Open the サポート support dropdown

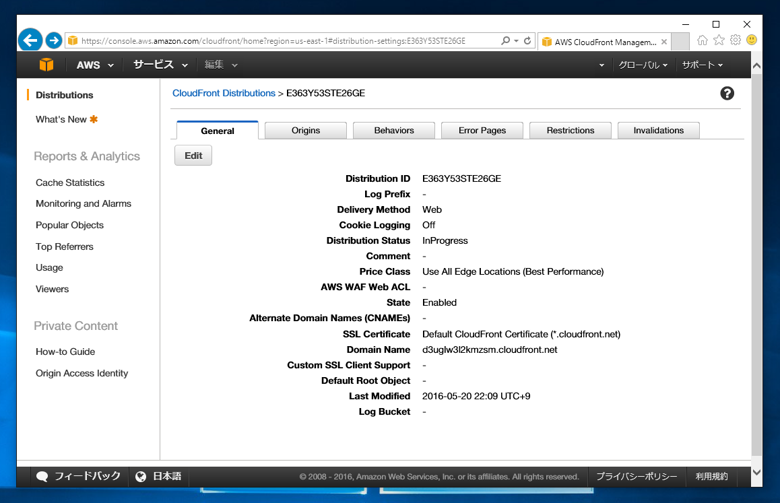702,65
